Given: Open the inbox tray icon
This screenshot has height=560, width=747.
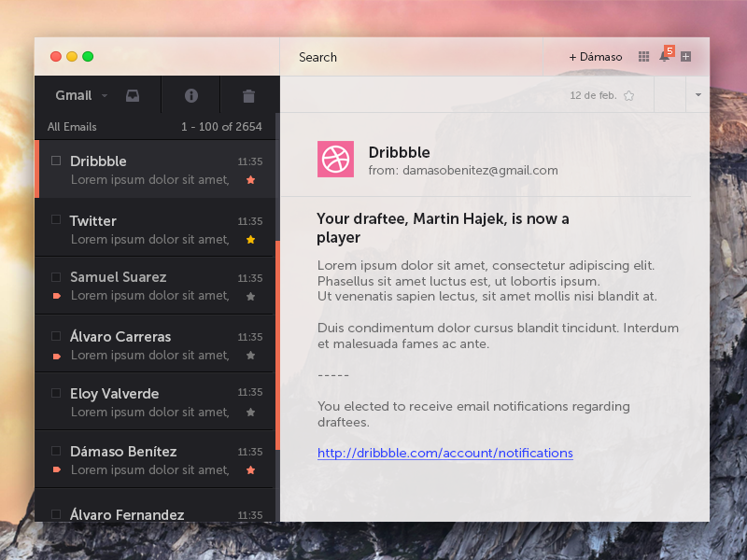Looking at the screenshot, I should (133, 96).
